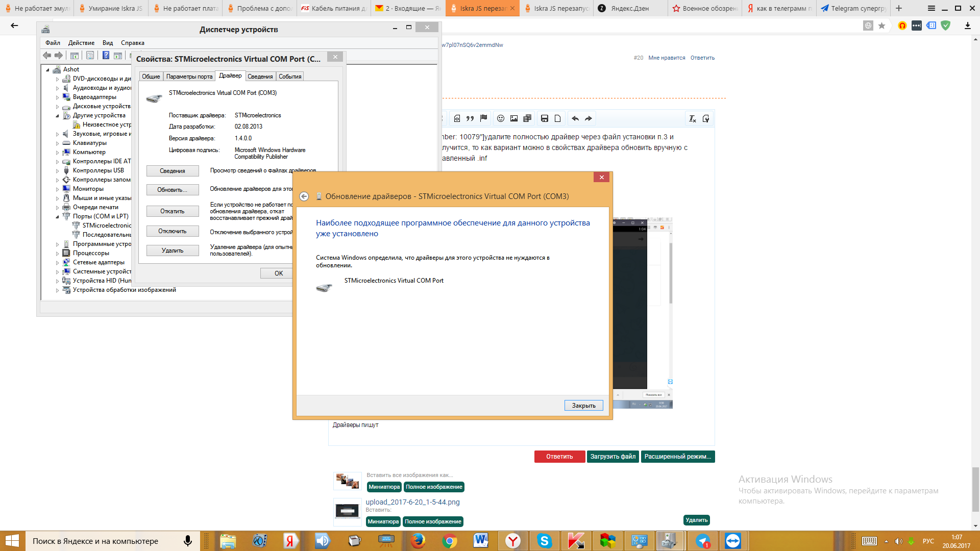Click Device Manager toolbar forward arrow

pos(59,55)
